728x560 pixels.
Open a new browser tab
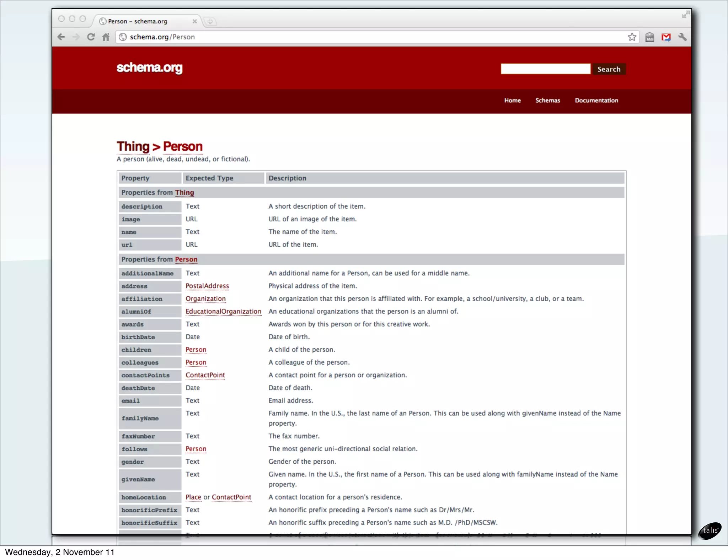tap(210, 21)
